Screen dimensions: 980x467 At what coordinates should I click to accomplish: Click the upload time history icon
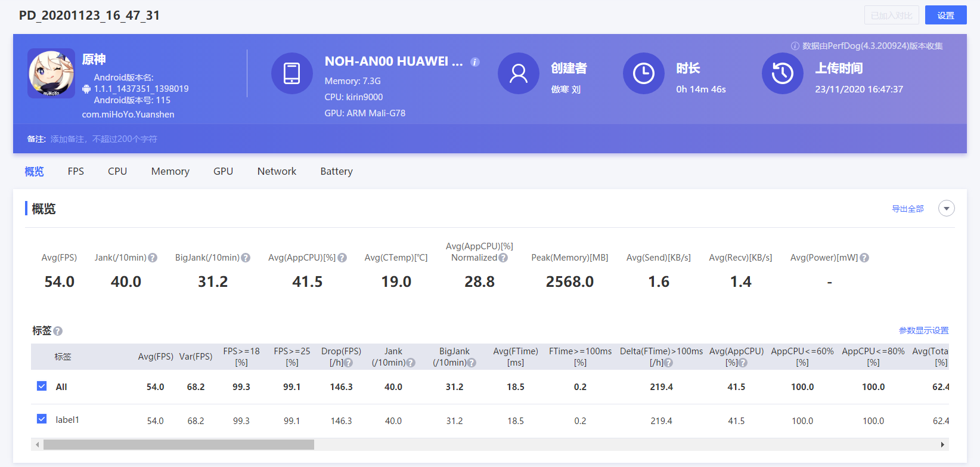[783, 73]
